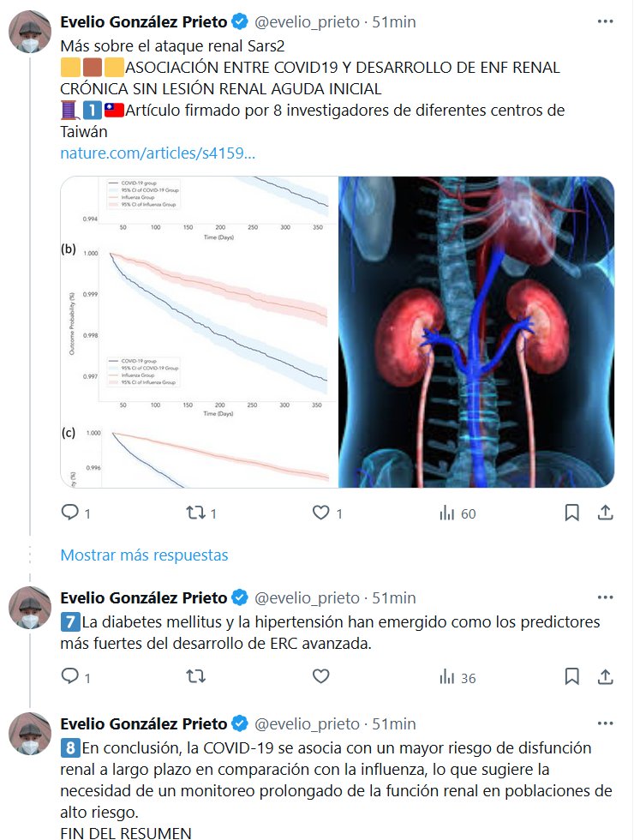634x840 pixels.
Task: Like the first tweet with kidney image
Action: 320,513
